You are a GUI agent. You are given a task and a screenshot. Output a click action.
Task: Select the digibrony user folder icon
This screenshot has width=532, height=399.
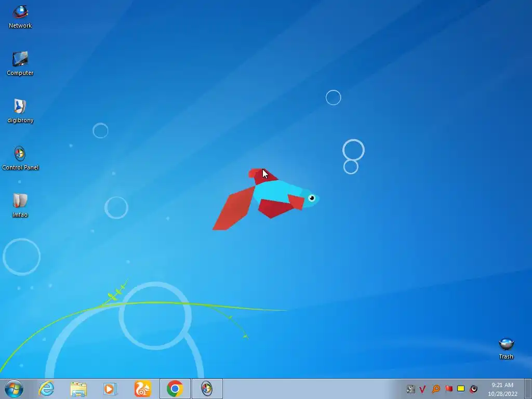pos(20,111)
